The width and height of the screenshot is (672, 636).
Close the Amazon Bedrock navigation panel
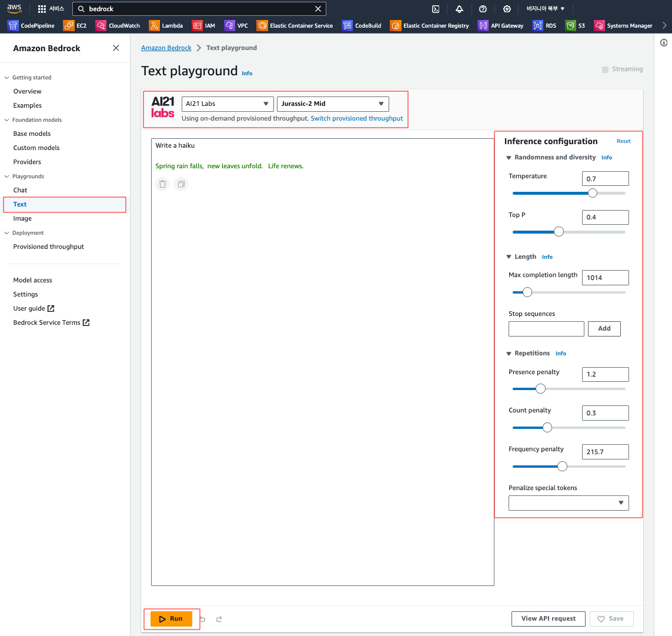click(x=116, y=48)
